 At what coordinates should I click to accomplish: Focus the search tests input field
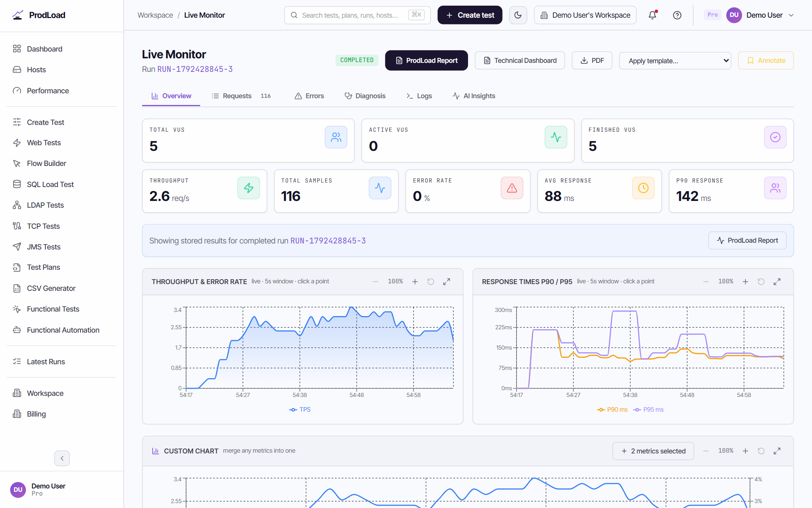tap(357, 15)
